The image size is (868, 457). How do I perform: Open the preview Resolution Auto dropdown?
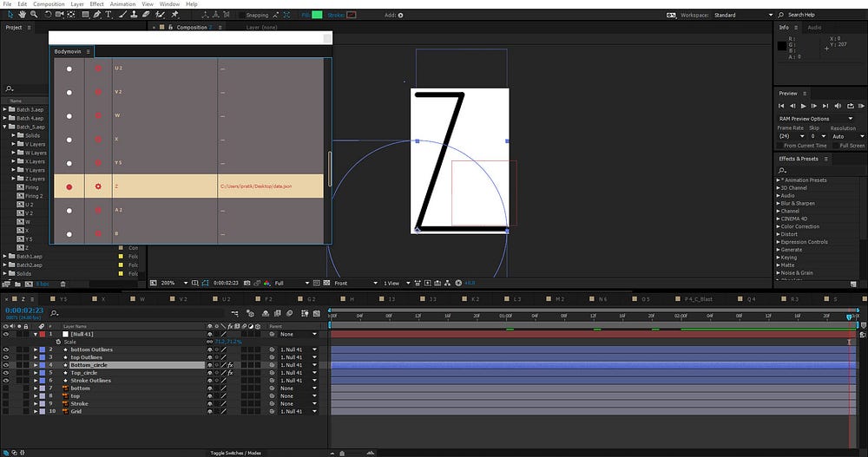pos(847,136)
